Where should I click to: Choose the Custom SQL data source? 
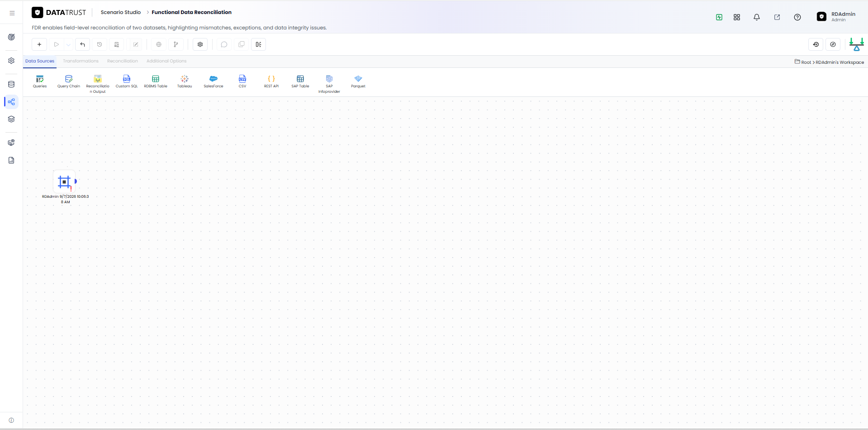pos(127,81)
